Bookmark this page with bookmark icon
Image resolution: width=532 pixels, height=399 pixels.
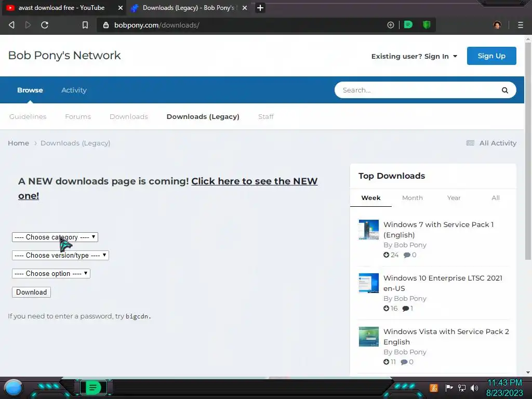tap(85, 25)
